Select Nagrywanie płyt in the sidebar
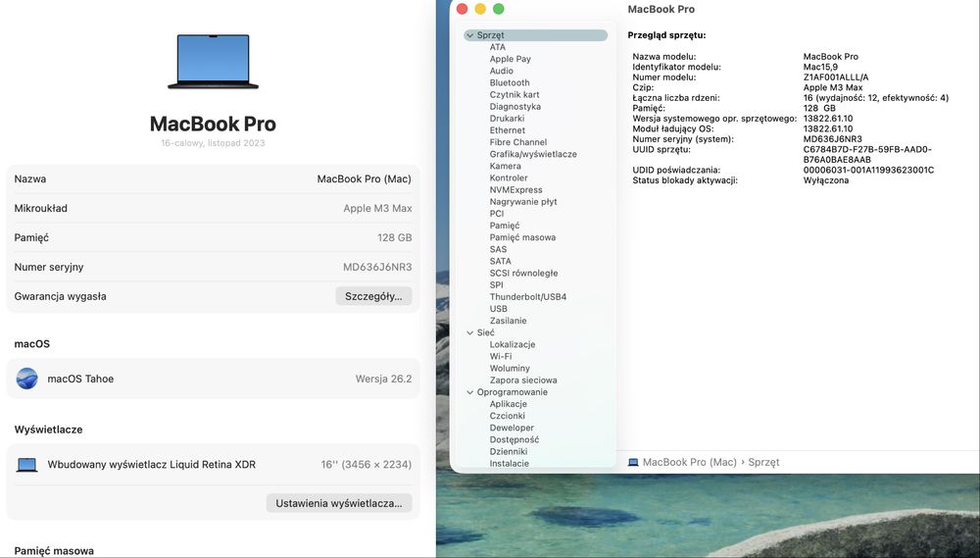The width and height of the screenshot is (980, 558). coord(523,201)
